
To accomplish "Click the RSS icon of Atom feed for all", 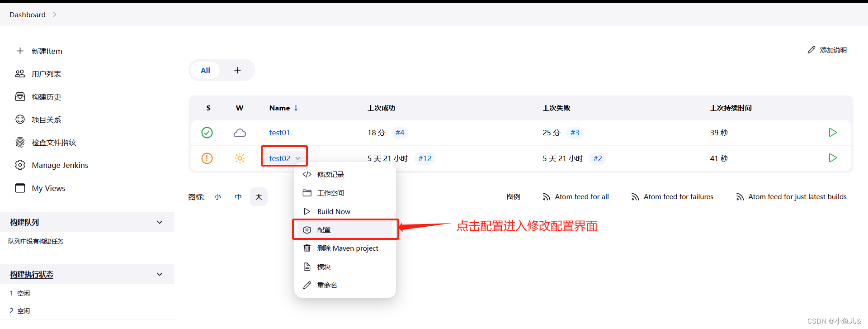I will click(547, 197).
